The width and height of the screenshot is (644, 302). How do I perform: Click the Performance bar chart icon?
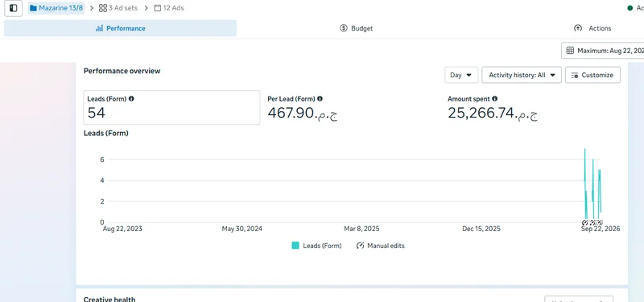(99, 28)
